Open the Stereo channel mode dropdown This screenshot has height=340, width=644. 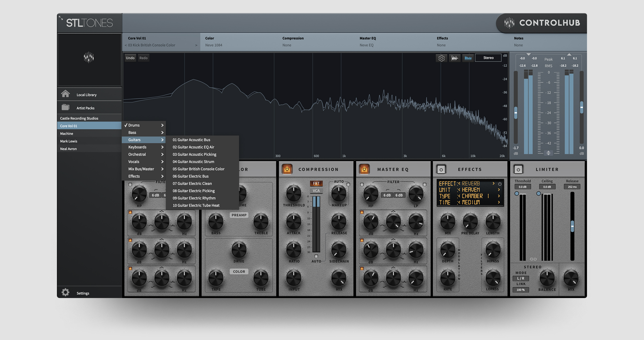tap(488, 58)
